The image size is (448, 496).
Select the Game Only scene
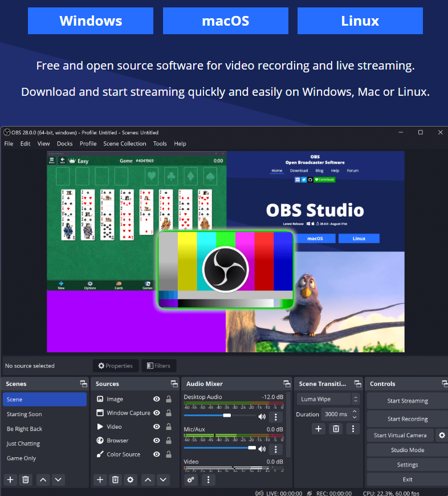click(x=44, y=458)
